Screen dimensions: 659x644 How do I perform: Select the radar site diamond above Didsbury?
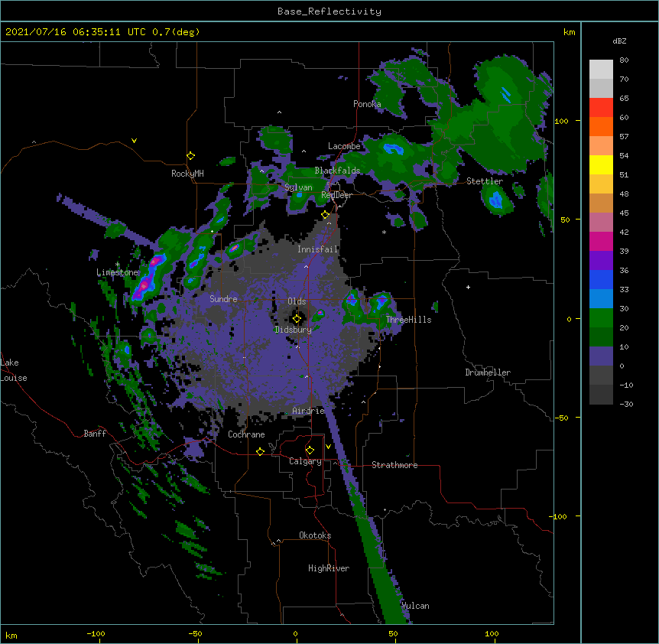(x=297, y=319)
